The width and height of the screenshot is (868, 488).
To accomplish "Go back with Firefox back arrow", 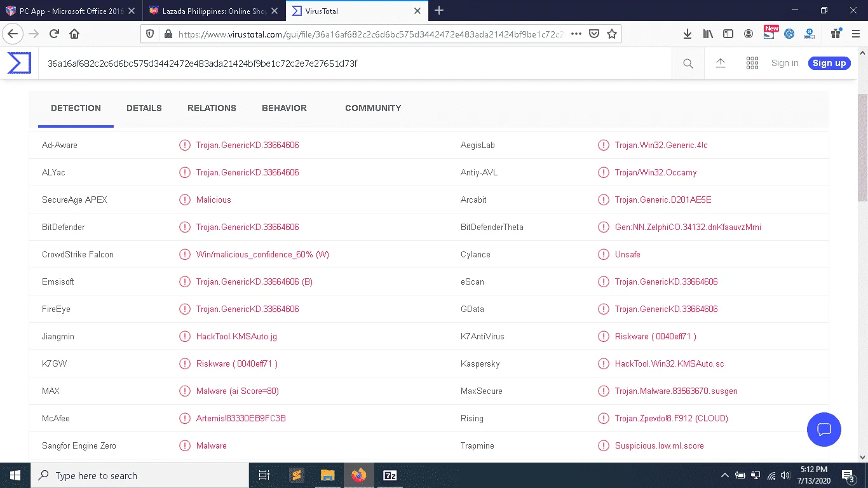I will 13,34.
